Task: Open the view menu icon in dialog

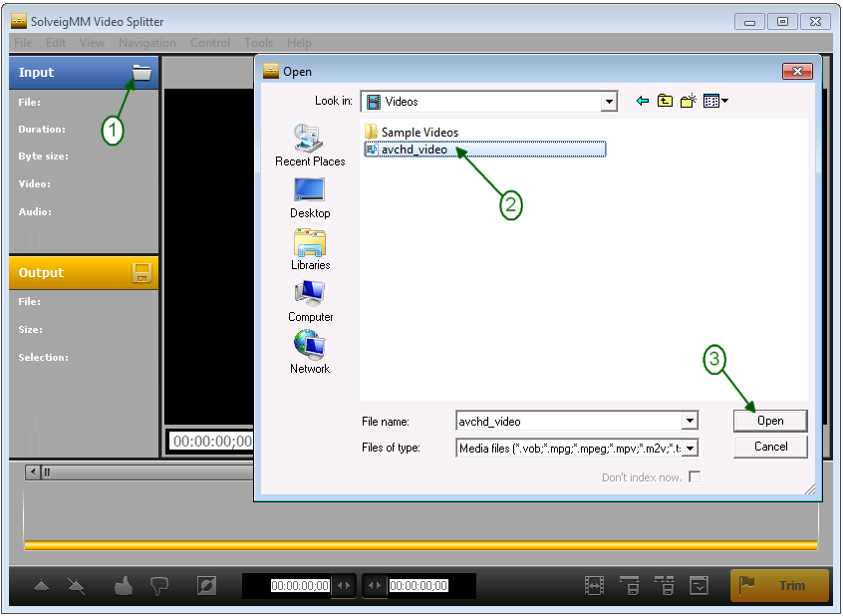Action: pyautogui.click(x=715, y=101)
